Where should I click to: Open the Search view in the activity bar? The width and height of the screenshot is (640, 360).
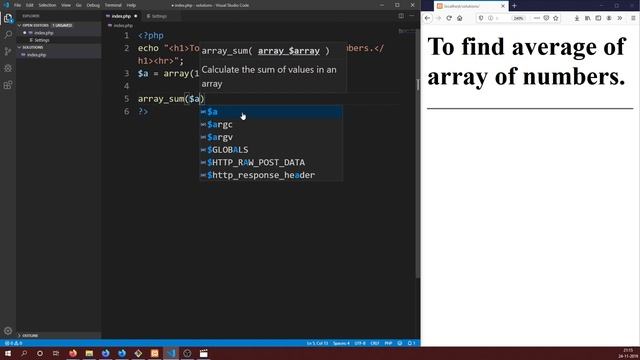click(x=8, y=35)
